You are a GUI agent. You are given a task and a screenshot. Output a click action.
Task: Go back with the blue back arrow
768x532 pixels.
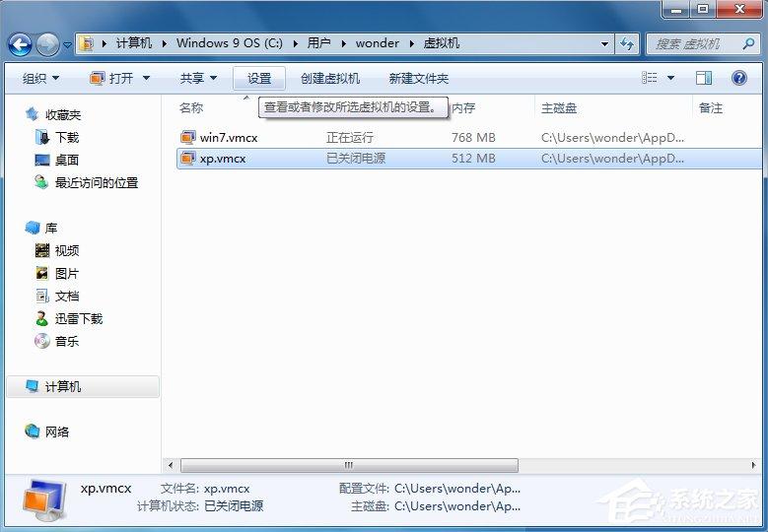coord(20,44)
